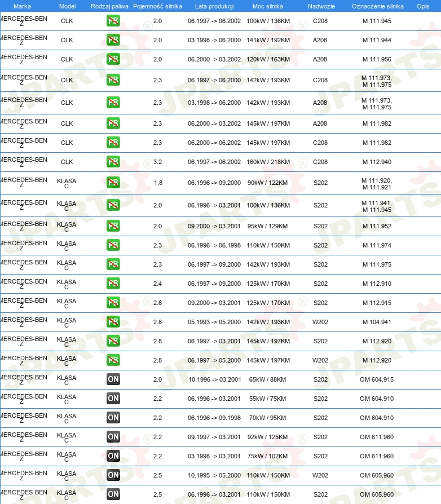
Task: Click the Marka column header
Action: click(22, 6)
